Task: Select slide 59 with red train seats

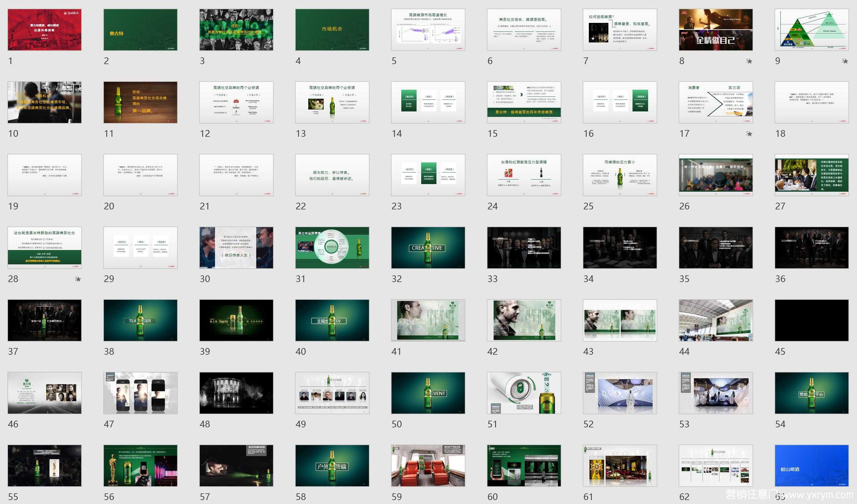Action: click(428, 466)
